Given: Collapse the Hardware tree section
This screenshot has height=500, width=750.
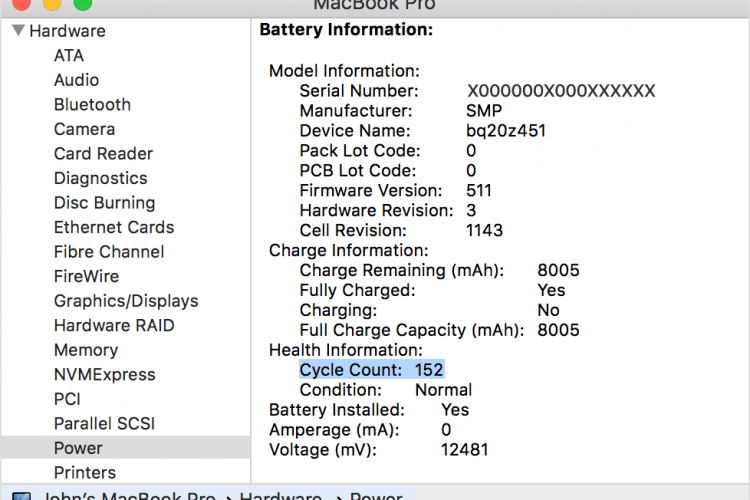Looking at the screenshot, I should (18, 31).
